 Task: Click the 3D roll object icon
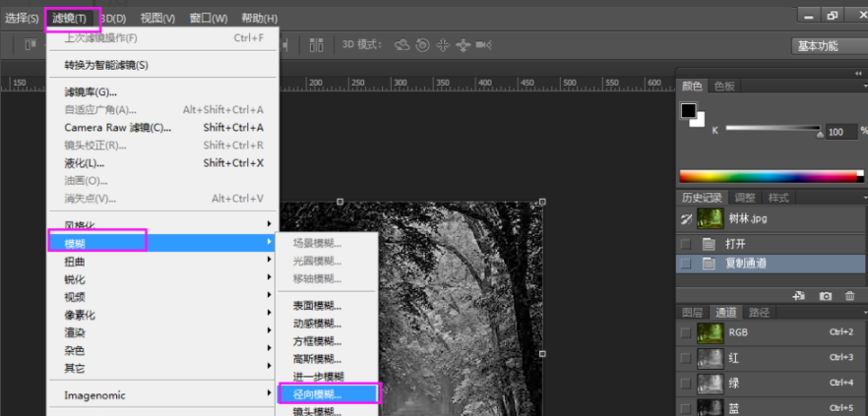pos(422,45)
